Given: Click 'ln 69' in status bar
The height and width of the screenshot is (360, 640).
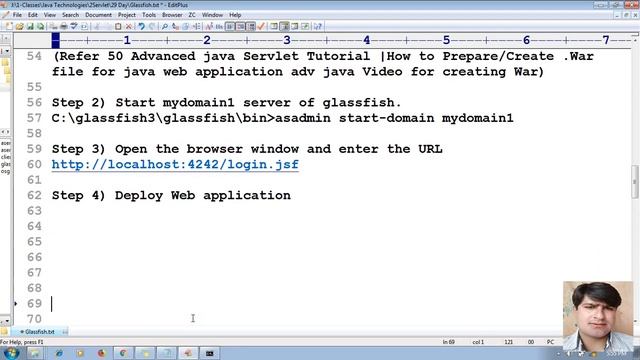Looking at the screenshot, I should click(x=449, y=342).
